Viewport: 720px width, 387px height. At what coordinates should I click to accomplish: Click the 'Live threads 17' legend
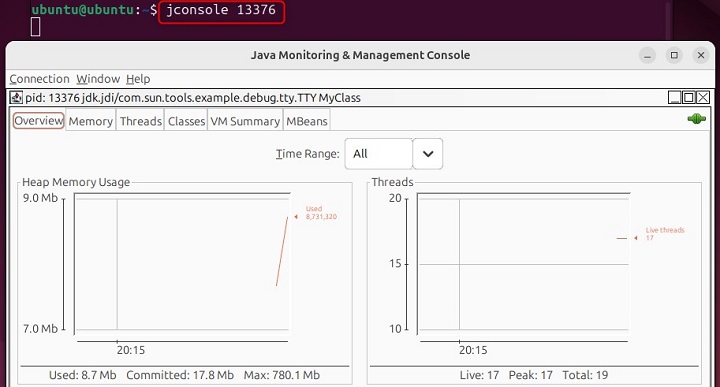pyautogui.click(x=664, y=234)
